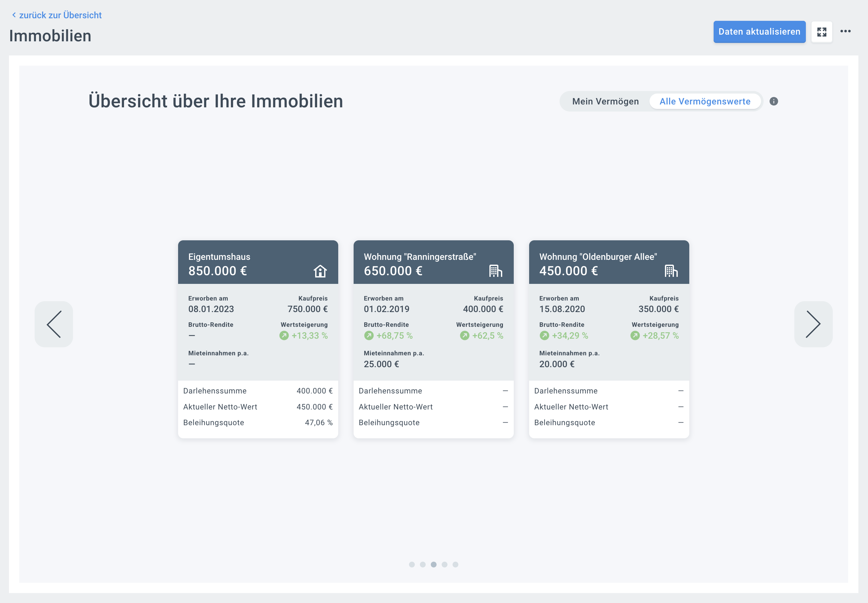
Task: Click purchase date 15.08.2020
Action: [x=562, y=309]
